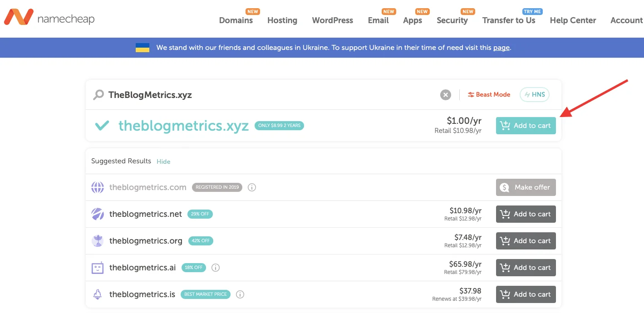Clear the domain search field

point(446,95)
